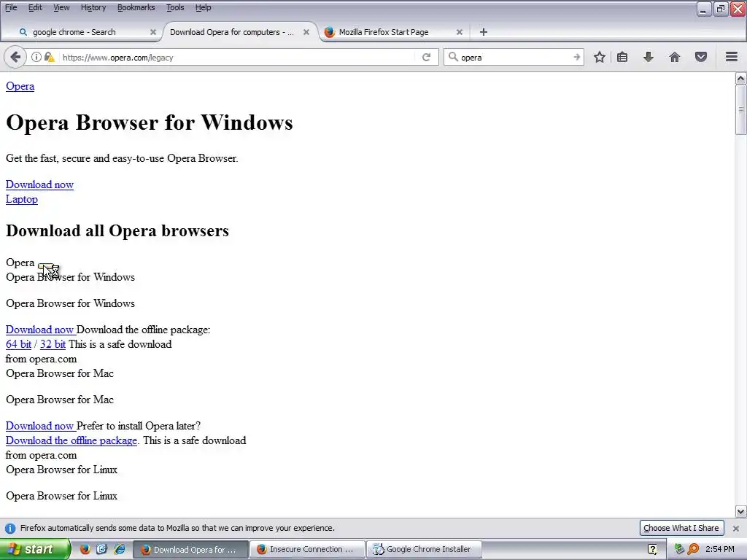This screenshot has height=560, width=747.
Task: Bookmark this page with the star icon
Action: pos(600,57)
